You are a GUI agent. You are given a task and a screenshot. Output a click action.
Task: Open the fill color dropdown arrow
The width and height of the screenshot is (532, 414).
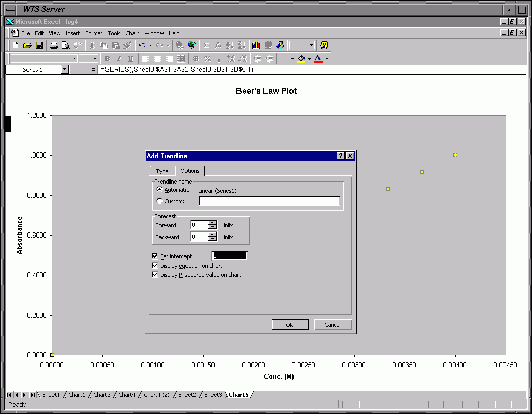[x=309, y=59]
